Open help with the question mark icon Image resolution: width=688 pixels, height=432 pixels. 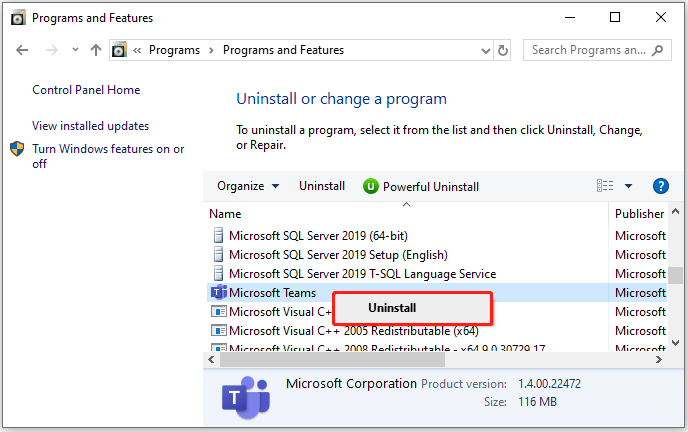pos(661,186)
